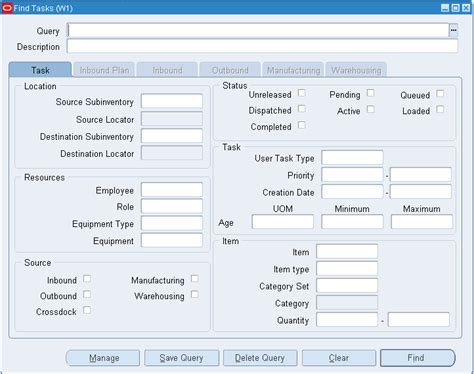Tick the Dispatched status checkbox
Image resolution: width=474 pixels, height=374 pixels.
[302, 109]
